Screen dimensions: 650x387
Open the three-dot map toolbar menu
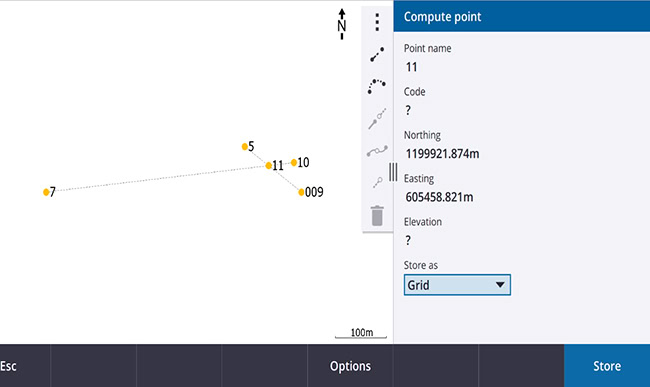click(x=377, y=22)
